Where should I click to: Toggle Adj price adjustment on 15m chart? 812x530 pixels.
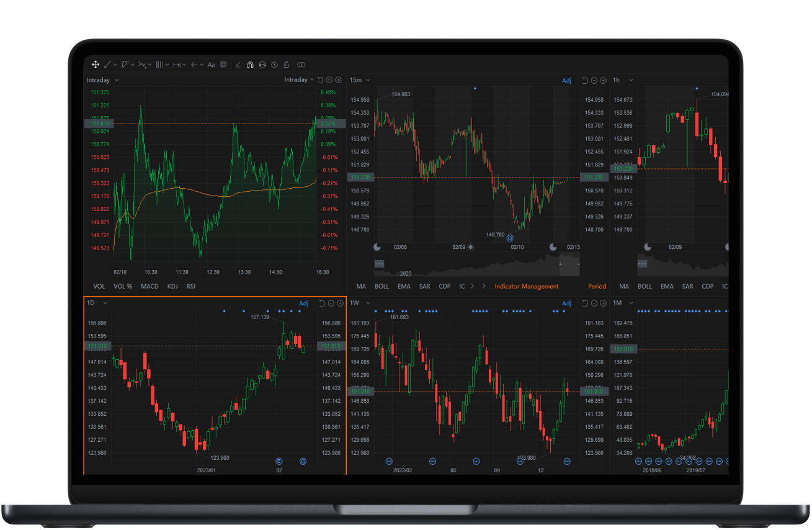[566, 80]
